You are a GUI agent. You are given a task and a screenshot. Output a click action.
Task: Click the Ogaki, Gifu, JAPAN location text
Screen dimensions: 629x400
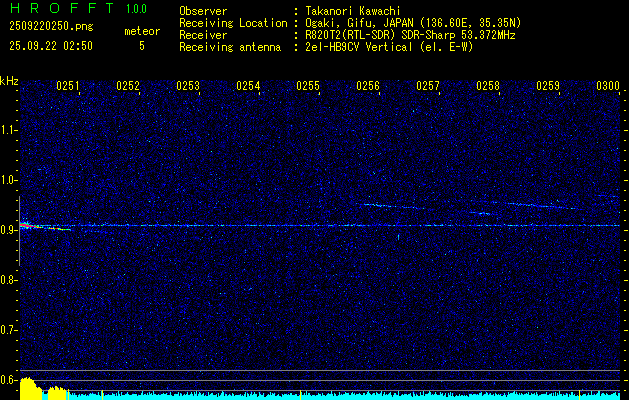[x=412, y=22]
